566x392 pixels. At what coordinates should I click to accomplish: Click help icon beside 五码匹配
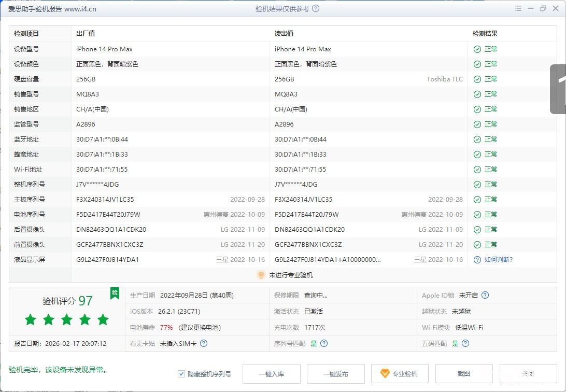click(465, 343)
